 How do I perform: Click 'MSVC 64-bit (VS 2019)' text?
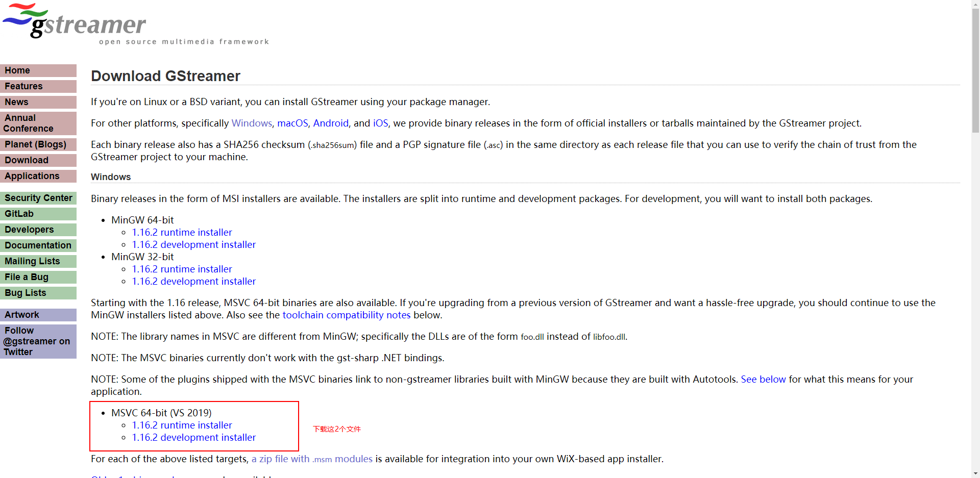161,413
